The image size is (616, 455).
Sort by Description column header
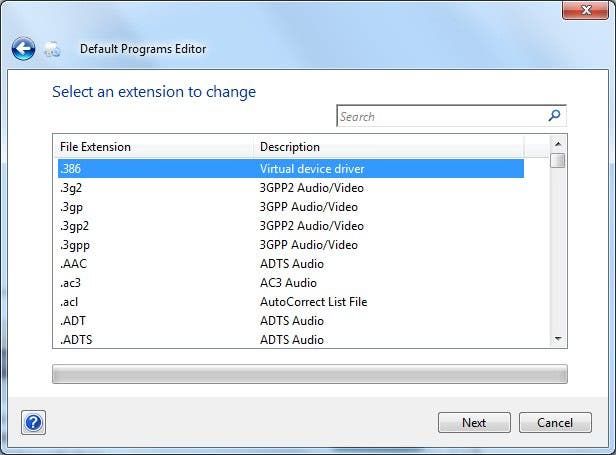(389, 147)
